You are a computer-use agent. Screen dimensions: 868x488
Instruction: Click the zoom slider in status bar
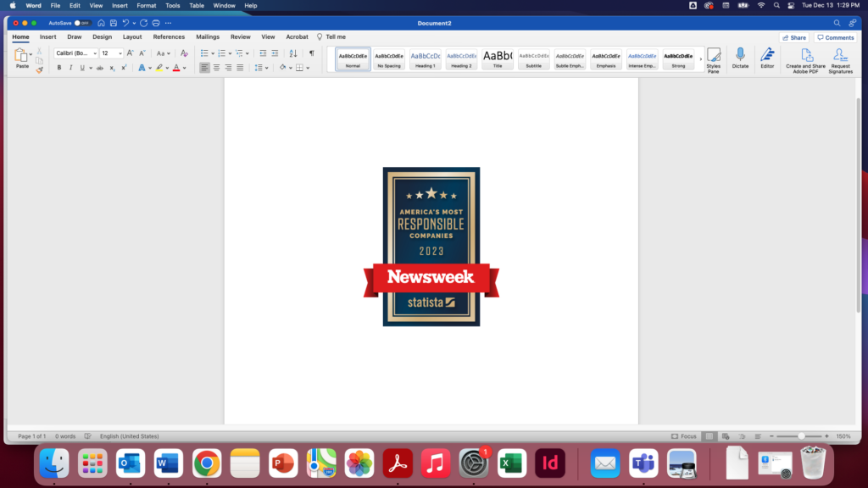[x=800, y=436]
